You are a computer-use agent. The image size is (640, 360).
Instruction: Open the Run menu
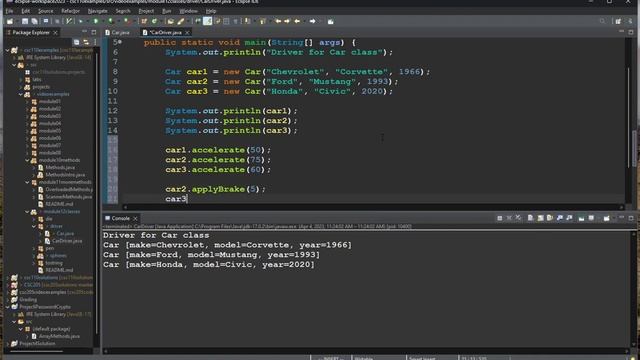point(167,11)
